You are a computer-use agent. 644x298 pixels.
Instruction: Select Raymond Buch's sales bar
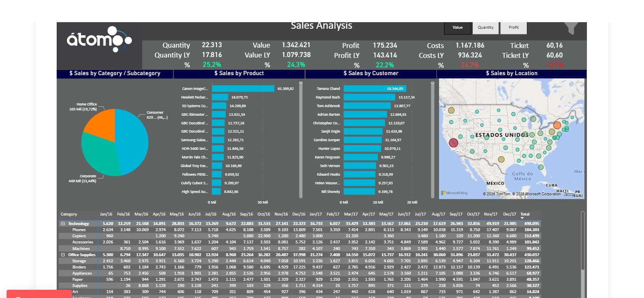point(370,97)
